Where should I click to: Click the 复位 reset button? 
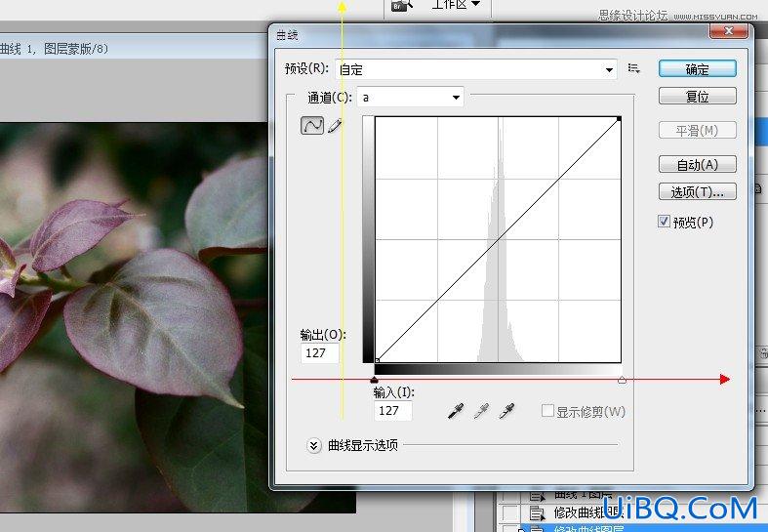tap(697, 96)
